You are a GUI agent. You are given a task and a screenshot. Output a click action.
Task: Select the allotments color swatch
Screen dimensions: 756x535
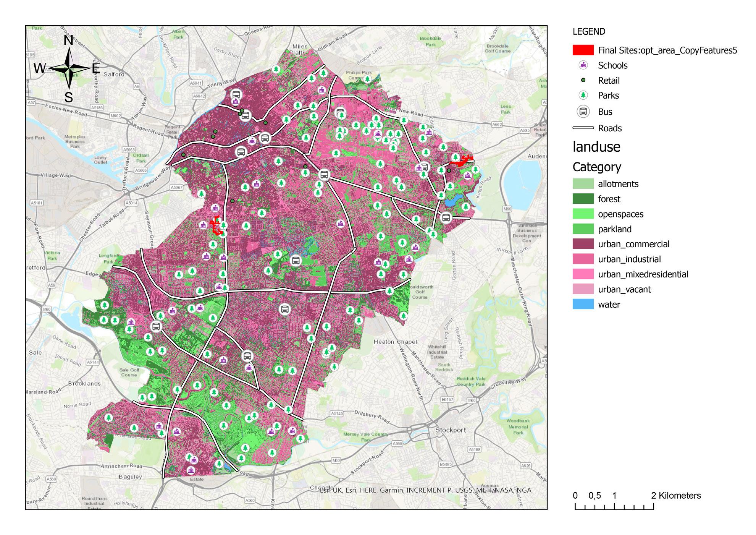coord(583,184)
